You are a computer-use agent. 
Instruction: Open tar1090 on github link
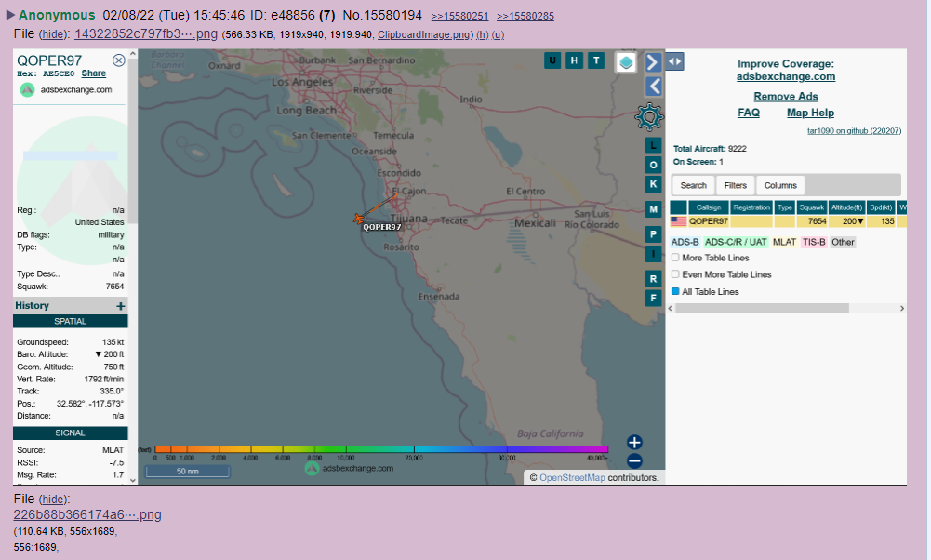coord(854,130)
